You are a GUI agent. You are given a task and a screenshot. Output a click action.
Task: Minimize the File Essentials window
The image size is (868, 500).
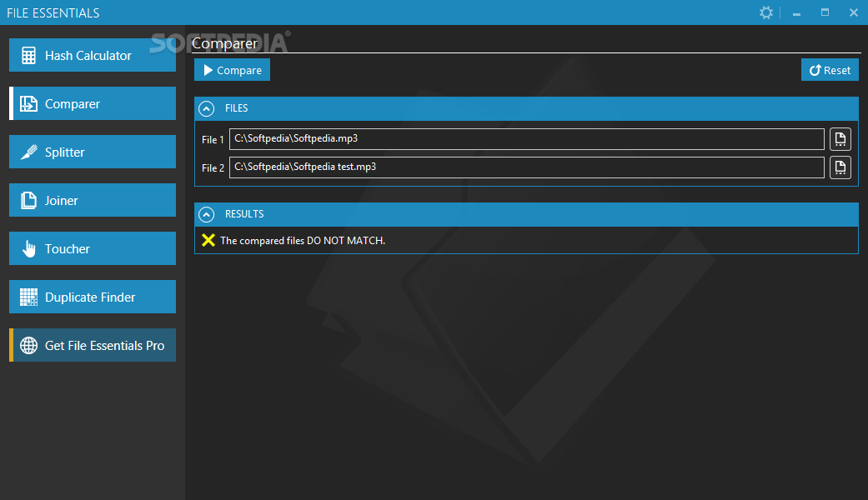pyautogui.click(x=796, y=12)
